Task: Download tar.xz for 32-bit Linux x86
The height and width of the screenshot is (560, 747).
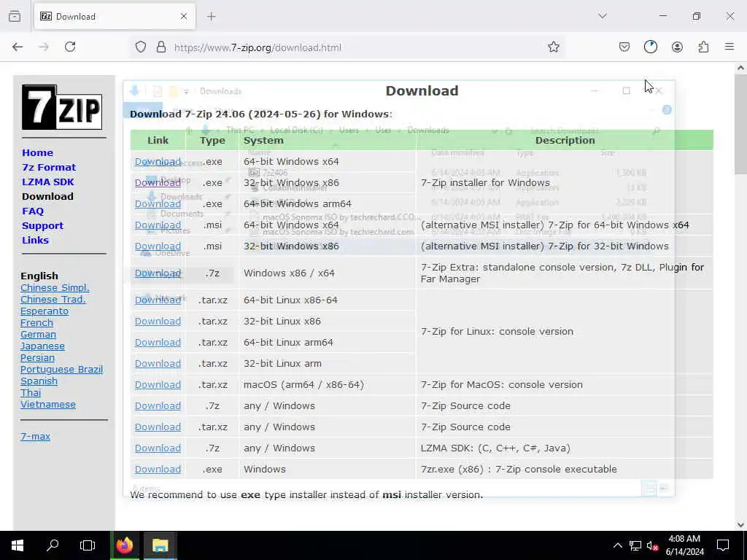Action: point(158,322)
